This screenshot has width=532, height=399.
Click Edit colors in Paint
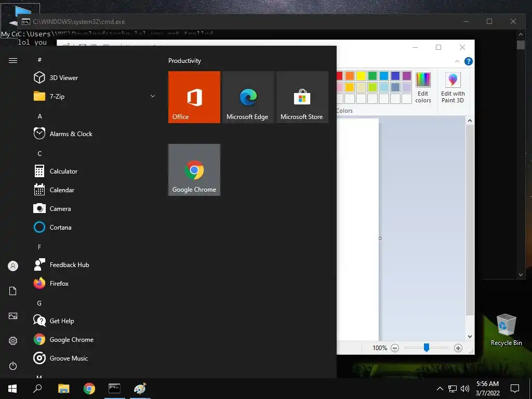pyautogui.click(x=423, y=87)
